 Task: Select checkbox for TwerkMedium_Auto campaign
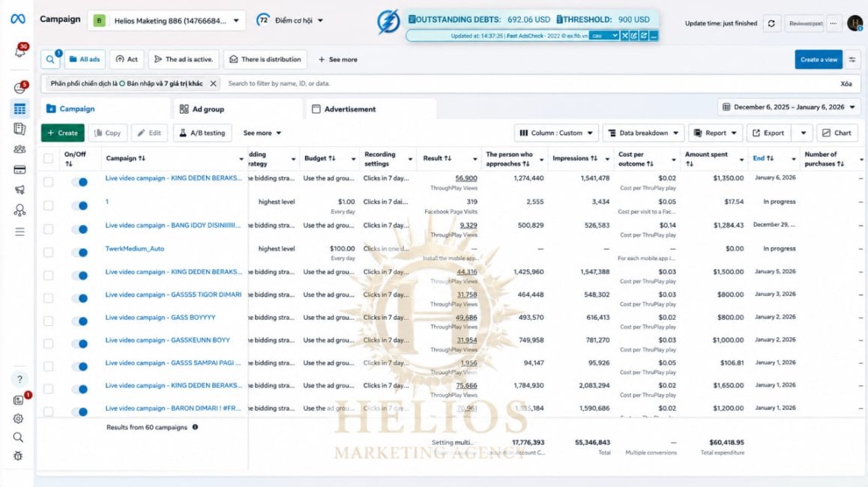point(49,252)
